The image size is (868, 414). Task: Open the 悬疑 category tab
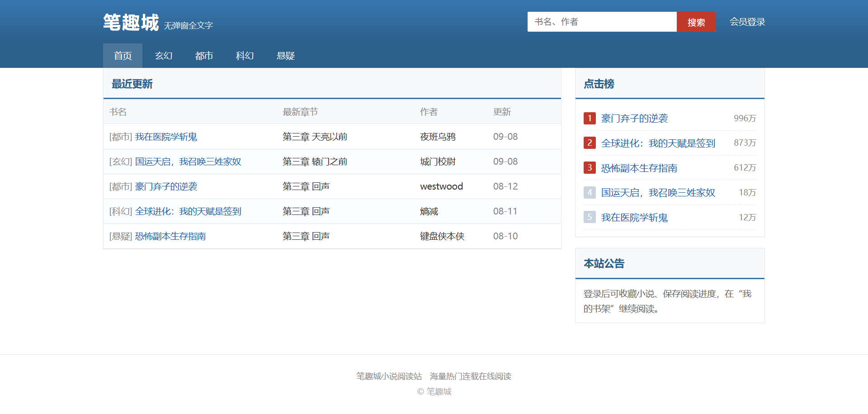285,56
